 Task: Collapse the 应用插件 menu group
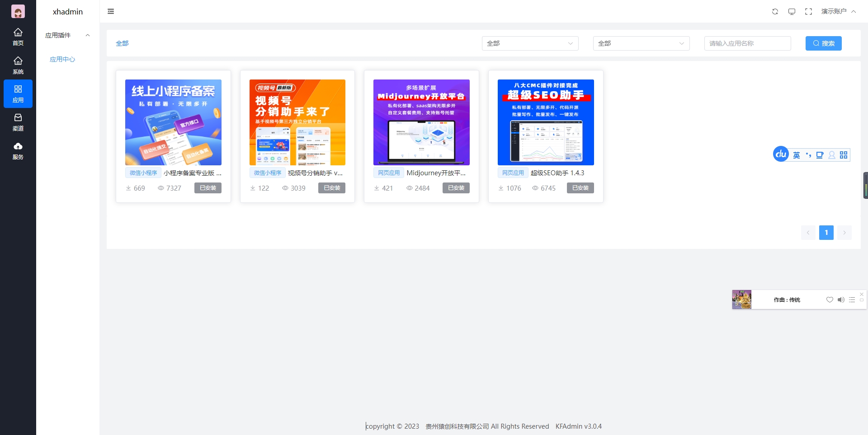[x=68, y=35]
